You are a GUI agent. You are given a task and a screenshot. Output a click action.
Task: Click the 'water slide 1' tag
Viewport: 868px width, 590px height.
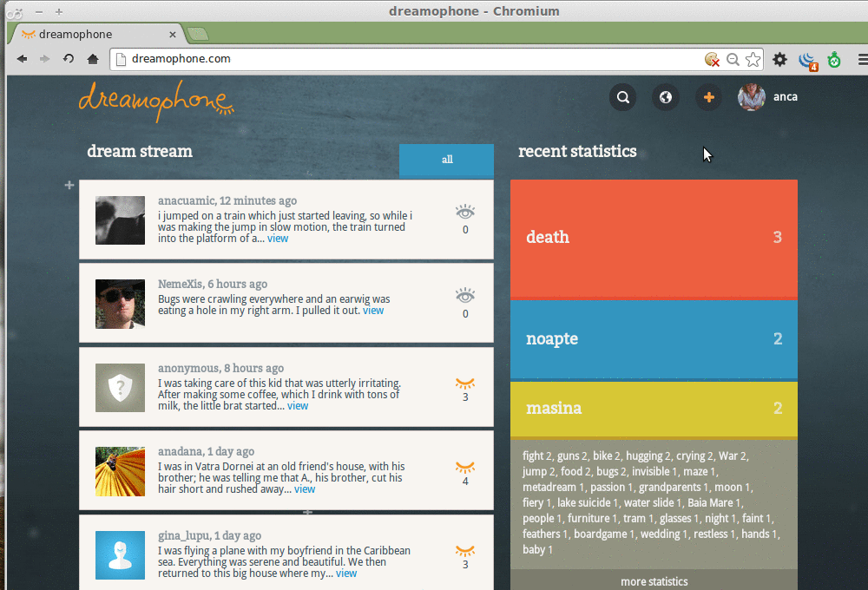click(x=654, y=502)
